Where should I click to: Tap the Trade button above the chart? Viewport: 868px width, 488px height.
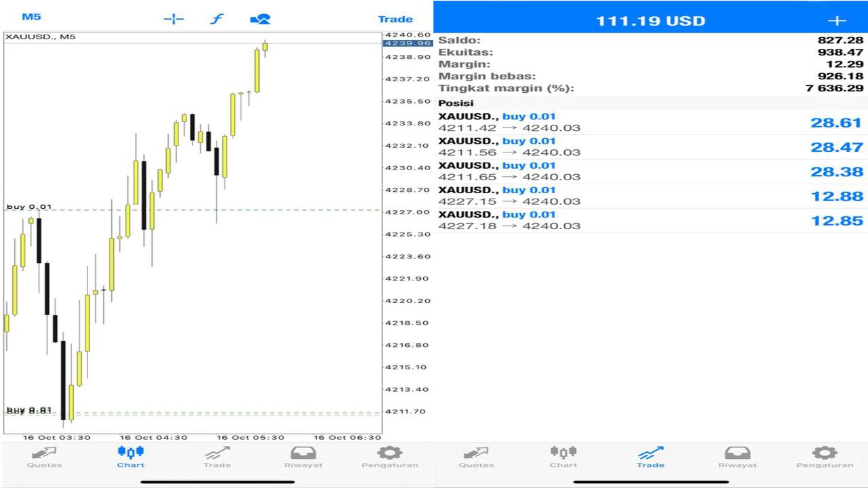pos(395,19)
